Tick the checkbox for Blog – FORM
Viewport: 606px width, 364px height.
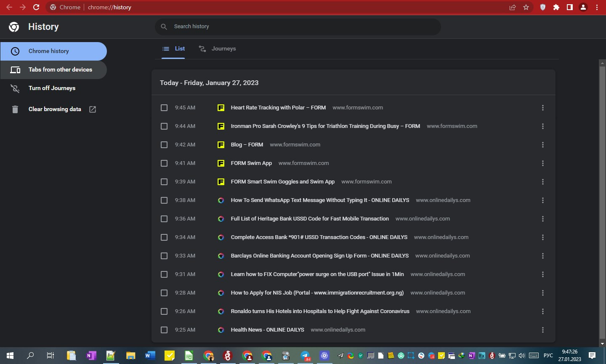[164, 145]
